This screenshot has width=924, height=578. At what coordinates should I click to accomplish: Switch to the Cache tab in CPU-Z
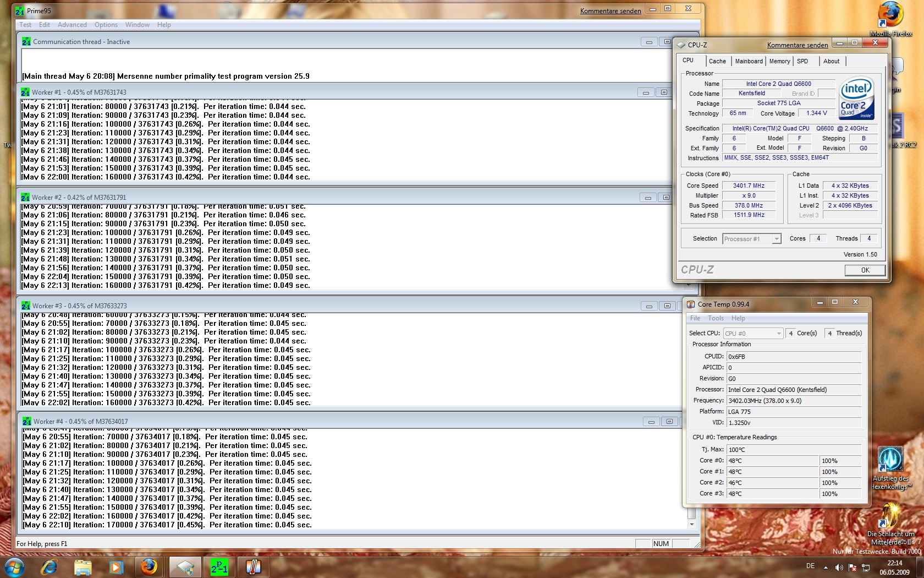[x=717, y=61]
